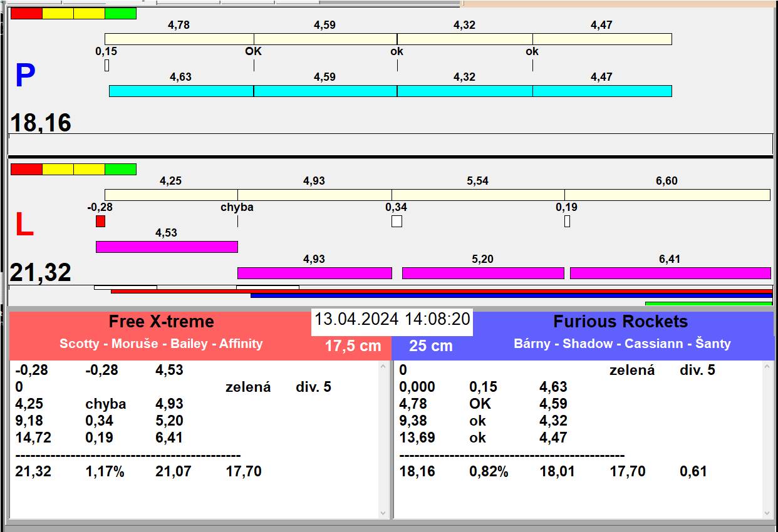Click the date and time 13.04.2024 14:08:20

[392, 319]
